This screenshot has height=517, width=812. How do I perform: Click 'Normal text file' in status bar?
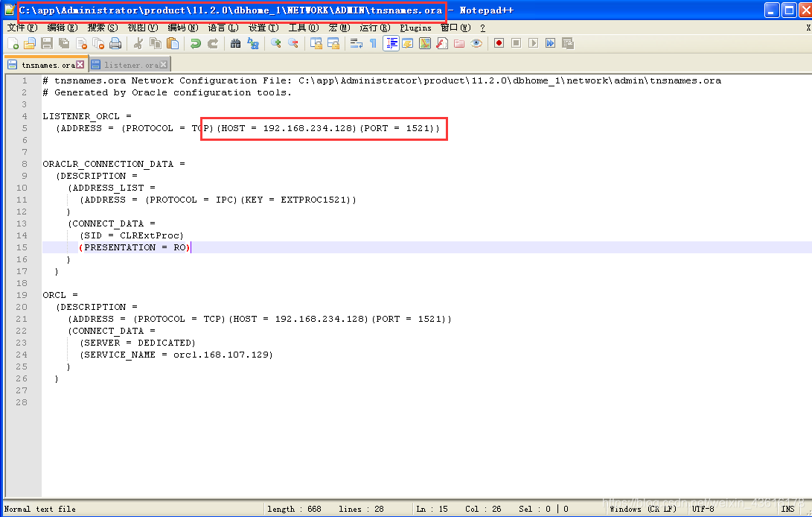[40, 509]
